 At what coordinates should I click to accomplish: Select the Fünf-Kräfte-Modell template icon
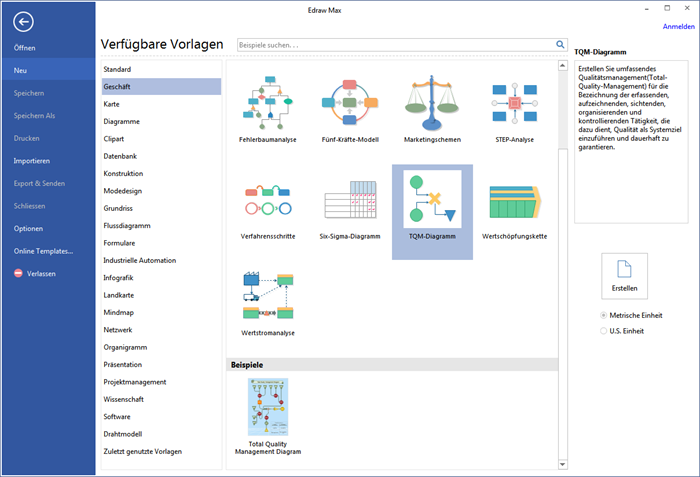pyautogui.click(x=350, y=102)
